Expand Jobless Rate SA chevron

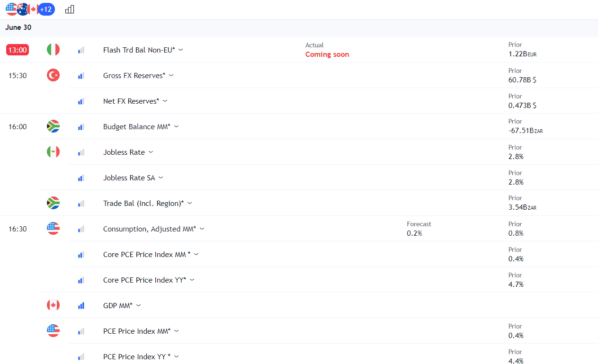click(161, 178)
